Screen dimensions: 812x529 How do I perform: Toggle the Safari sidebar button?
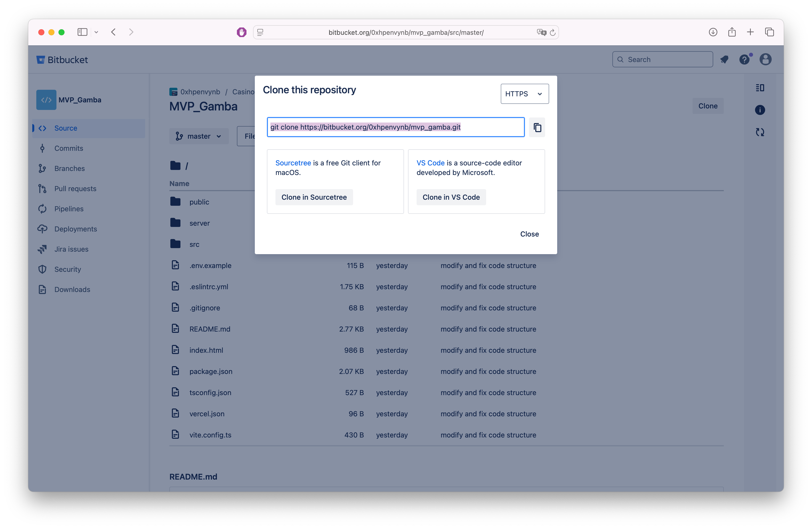tap(82, 32)
